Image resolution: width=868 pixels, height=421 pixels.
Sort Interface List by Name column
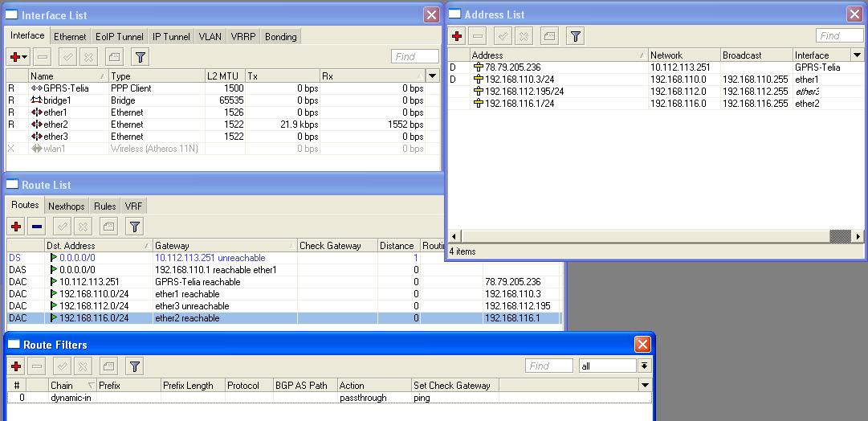pyautogui.click(x=68, y=76)
